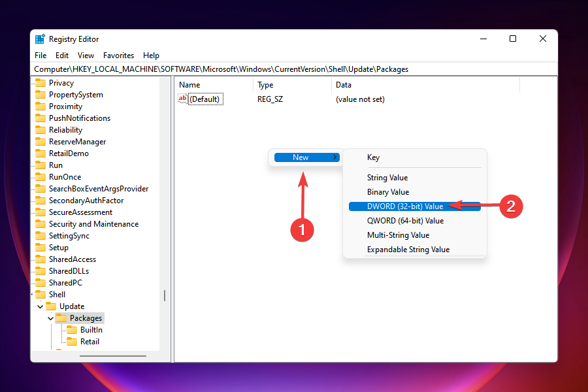The width and height of the screenshot is (588, 392).
Task: Click the Name column header
Action: pos(189,85)
